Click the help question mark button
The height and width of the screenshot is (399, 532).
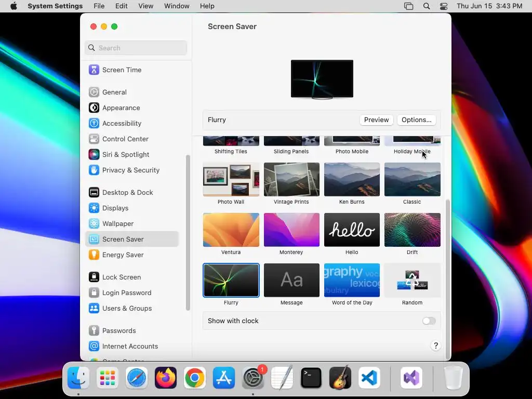coord(436,345)
